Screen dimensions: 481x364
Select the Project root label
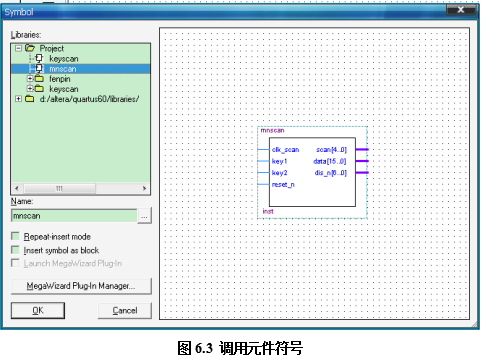[52, 49]
